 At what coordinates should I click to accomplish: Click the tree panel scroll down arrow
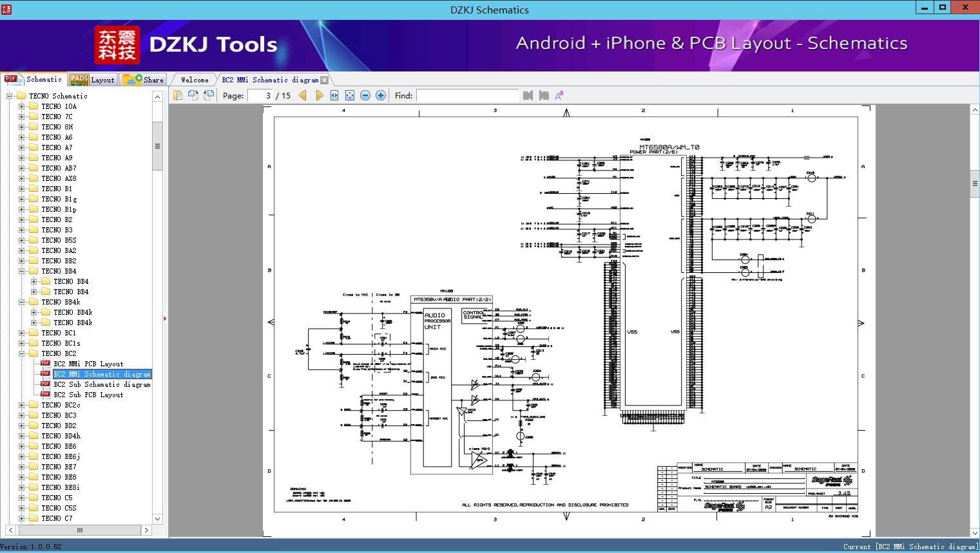click(157, 519)
